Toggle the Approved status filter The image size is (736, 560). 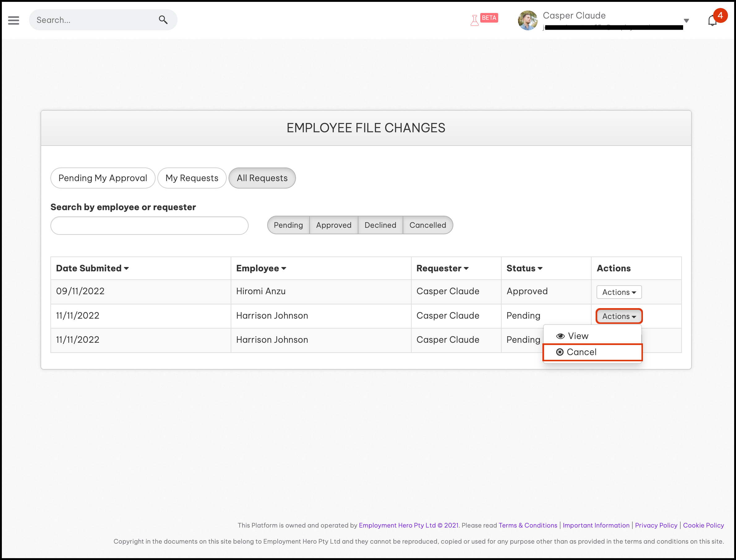(x=333, y=225)
